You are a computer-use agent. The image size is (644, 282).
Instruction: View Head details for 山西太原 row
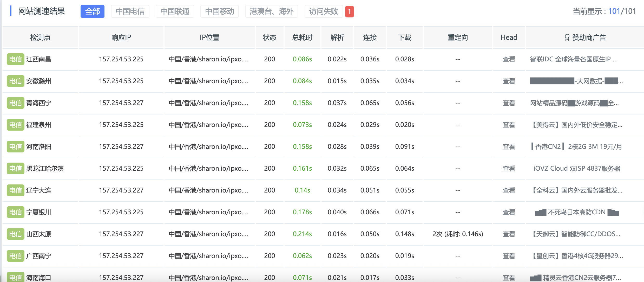pos(509,234)
